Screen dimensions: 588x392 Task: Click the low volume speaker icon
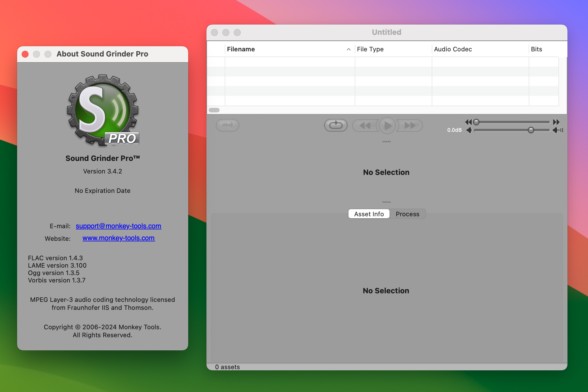click(469, 130)
